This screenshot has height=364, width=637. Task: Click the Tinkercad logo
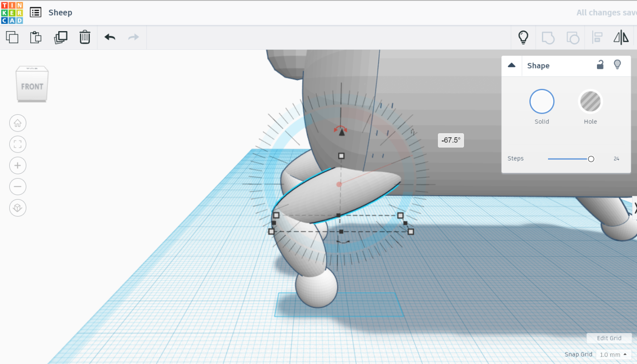pos(12,12)
